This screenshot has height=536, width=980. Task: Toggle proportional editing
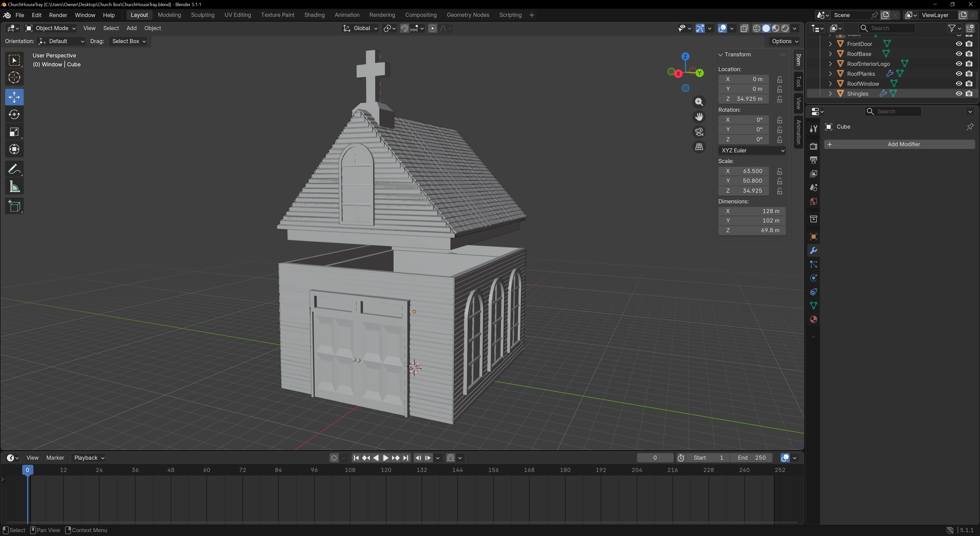click(433, 28)
